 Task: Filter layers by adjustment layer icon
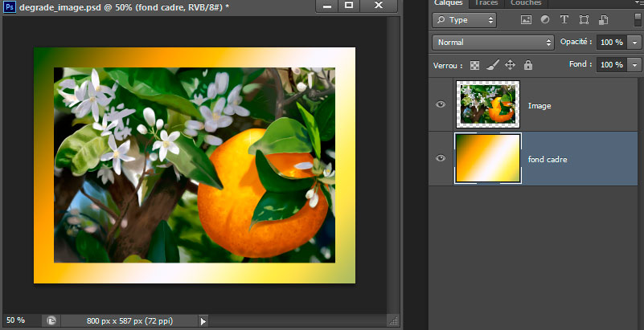click(545, 19)
